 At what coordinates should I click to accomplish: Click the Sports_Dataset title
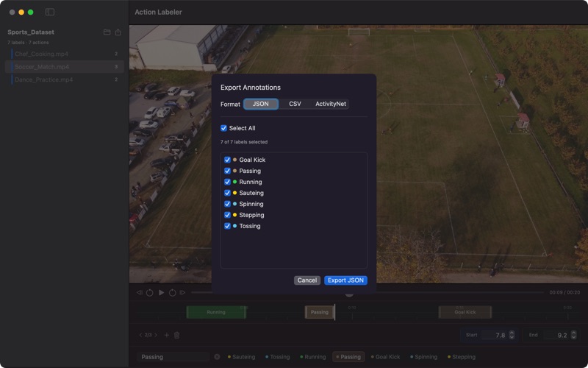(x=31, y=32)
